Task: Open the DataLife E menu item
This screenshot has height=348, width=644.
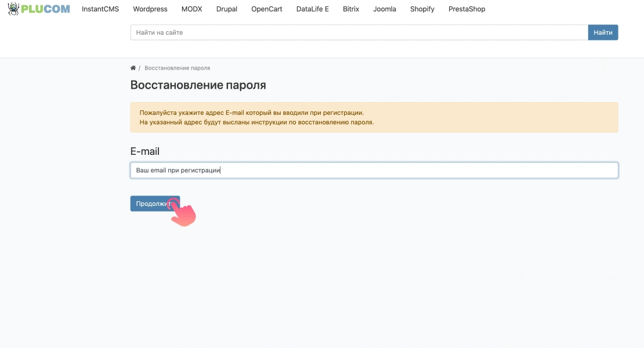Action: click(313, 9)
